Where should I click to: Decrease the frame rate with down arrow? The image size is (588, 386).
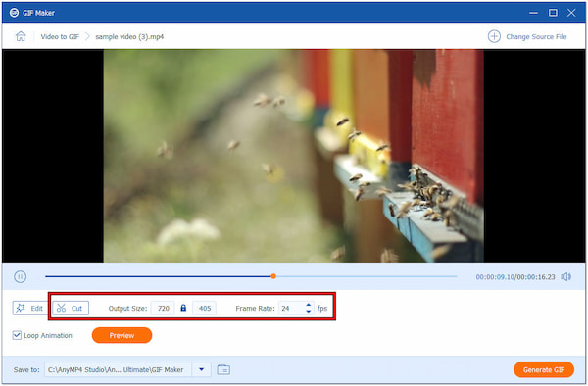(309, 311)
